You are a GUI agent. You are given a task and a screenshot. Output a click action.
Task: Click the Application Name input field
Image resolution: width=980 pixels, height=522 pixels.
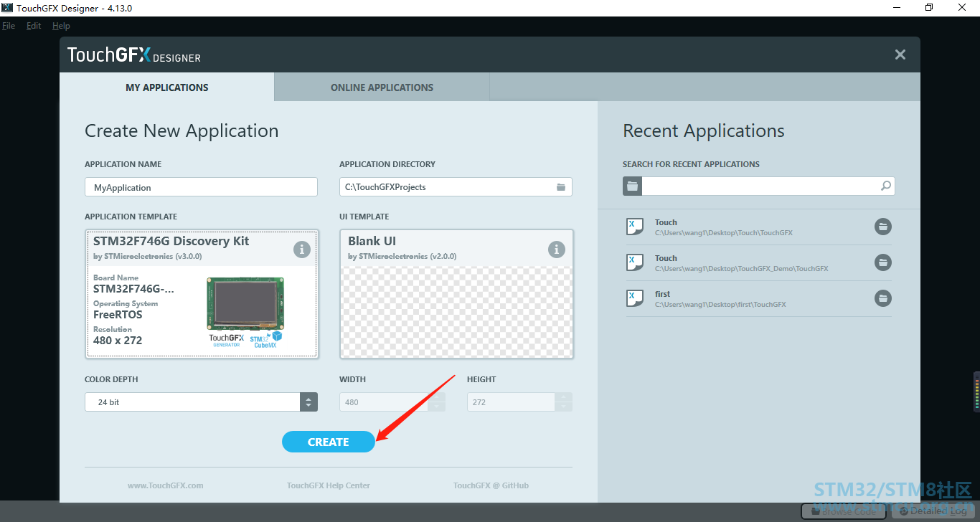pos(201,187)
